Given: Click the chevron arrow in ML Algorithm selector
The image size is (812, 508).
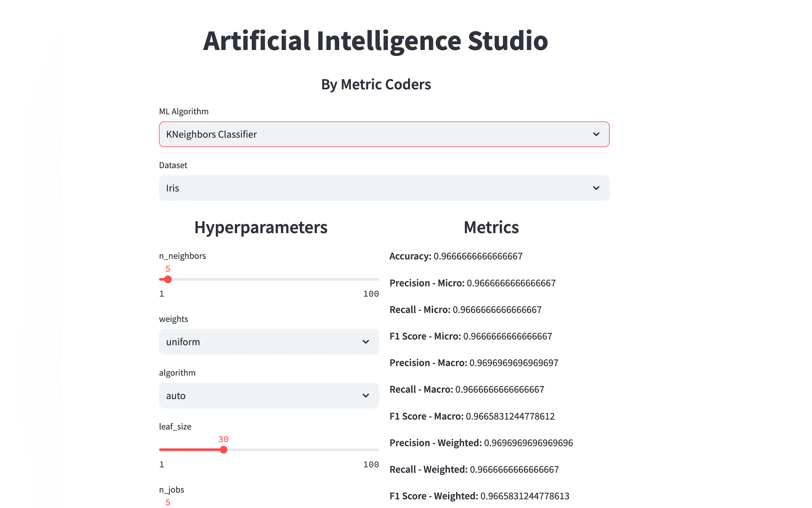Looking at the screenshot, I should 596,134.
